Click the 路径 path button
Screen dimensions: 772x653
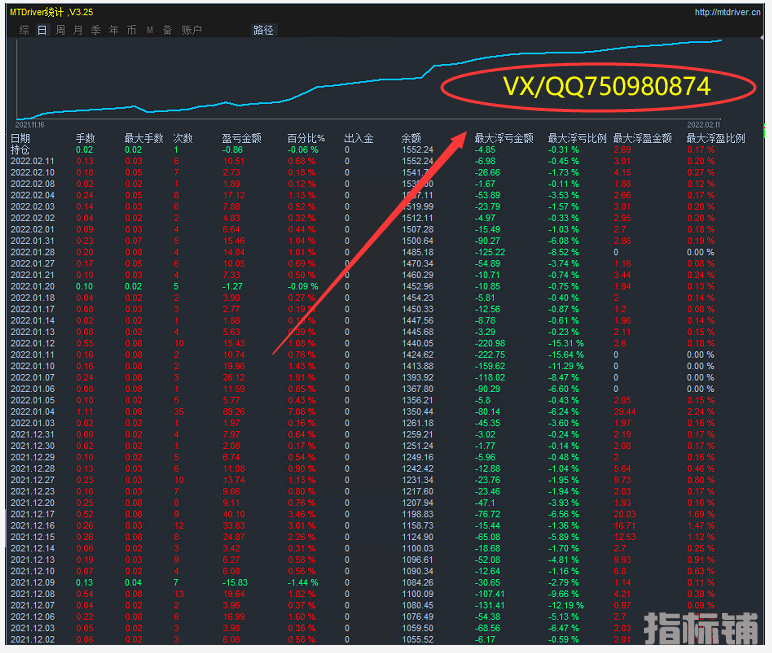pos(263,30)
